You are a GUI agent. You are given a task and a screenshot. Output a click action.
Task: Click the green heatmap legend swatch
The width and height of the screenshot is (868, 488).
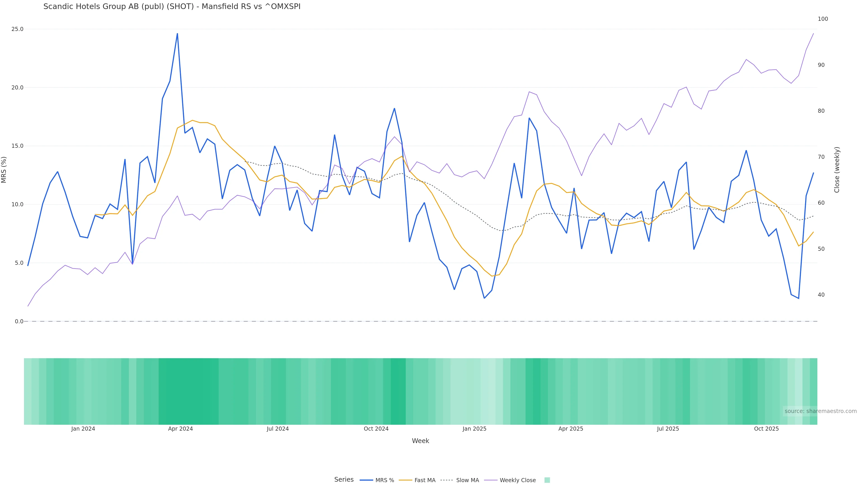(x=547, y=480)
